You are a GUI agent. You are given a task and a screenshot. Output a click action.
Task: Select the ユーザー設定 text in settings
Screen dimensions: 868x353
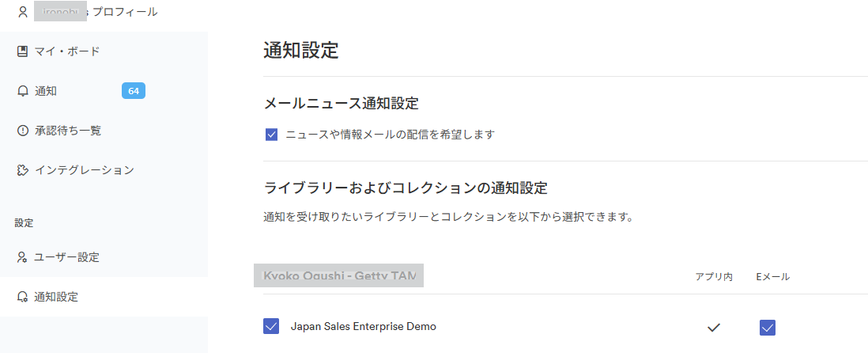(67, 257)
